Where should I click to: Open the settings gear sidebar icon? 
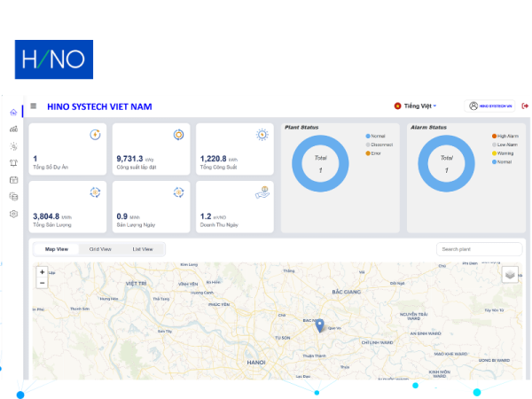pyautogui.click(x=13, y=214)
